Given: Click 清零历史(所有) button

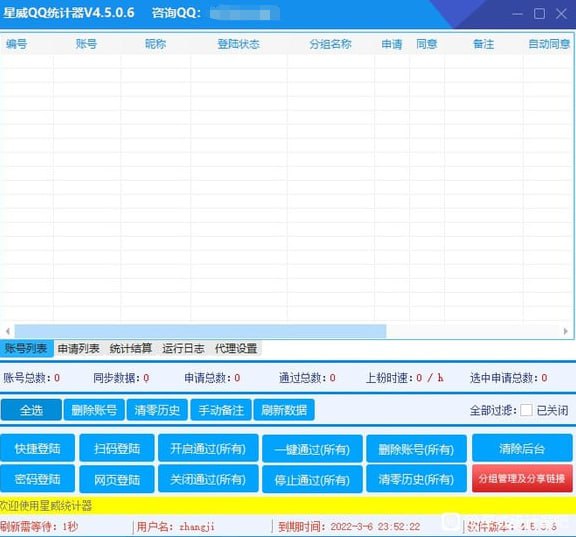Looking at the screenshot, I should pos(417,479).
